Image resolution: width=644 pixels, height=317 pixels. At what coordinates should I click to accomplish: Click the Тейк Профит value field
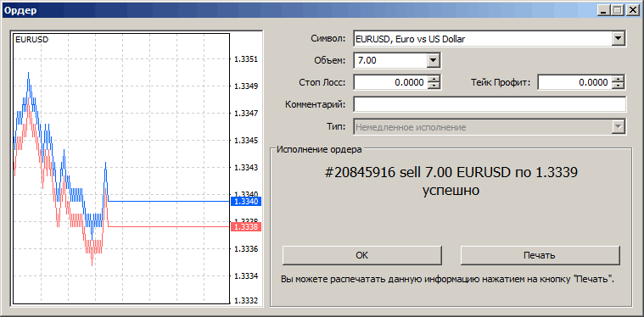coord(574,82)
